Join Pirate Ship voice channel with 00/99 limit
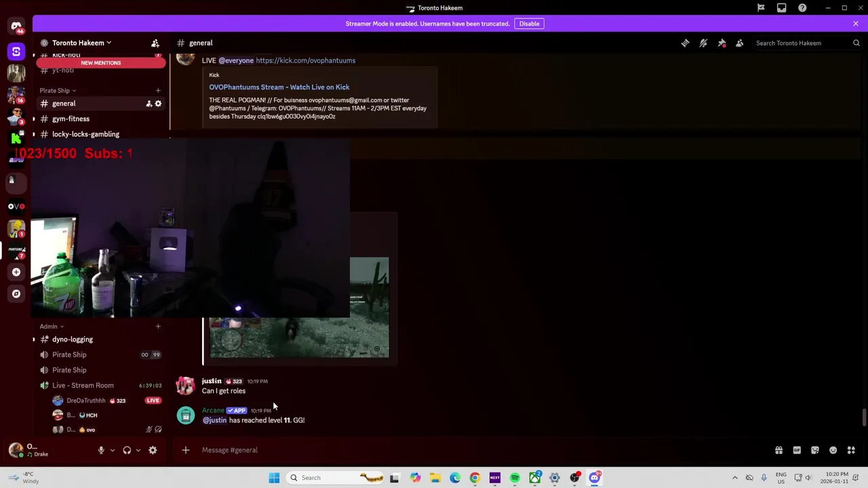The height and width of the screenshot is (488, 868). pyautogui.click(x=100, y=354)
